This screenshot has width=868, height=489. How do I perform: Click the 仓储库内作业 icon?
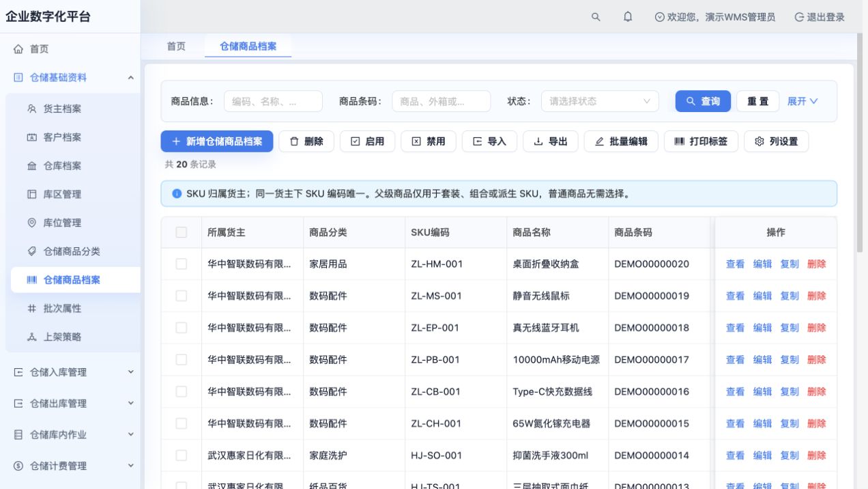[x=18, y=434]
